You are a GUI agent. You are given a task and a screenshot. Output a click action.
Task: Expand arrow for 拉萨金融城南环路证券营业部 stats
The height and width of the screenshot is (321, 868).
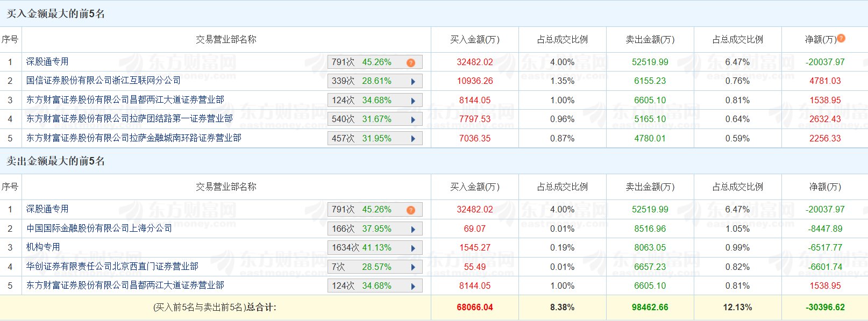[x=413, y=139]
